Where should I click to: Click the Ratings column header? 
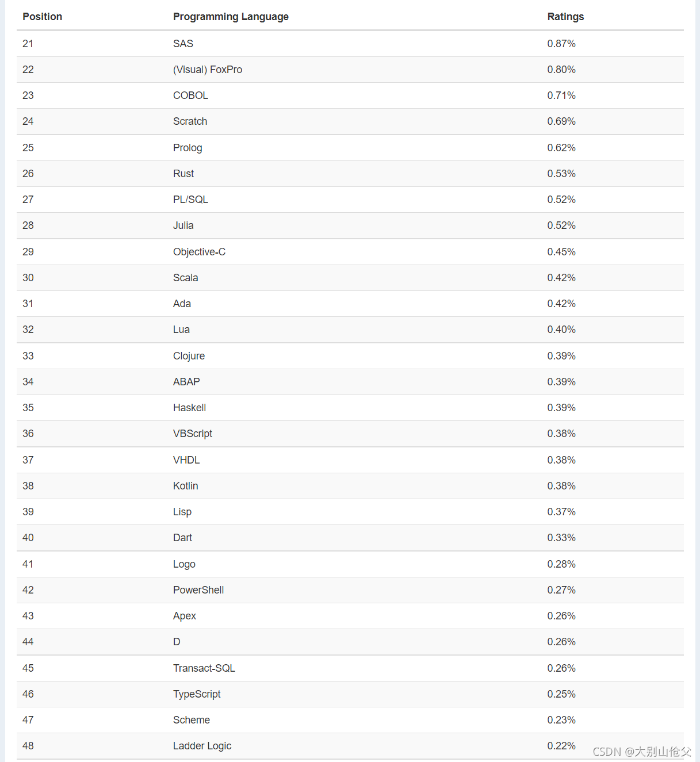[x=565, y=17]
